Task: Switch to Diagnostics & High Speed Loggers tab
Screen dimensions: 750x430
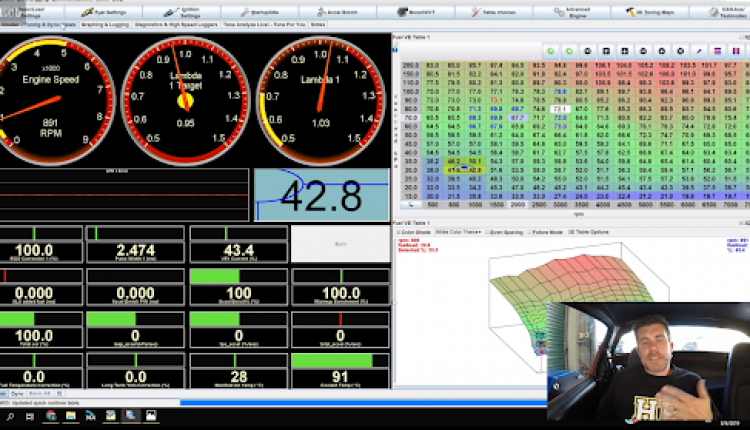Action: [176, 24]
